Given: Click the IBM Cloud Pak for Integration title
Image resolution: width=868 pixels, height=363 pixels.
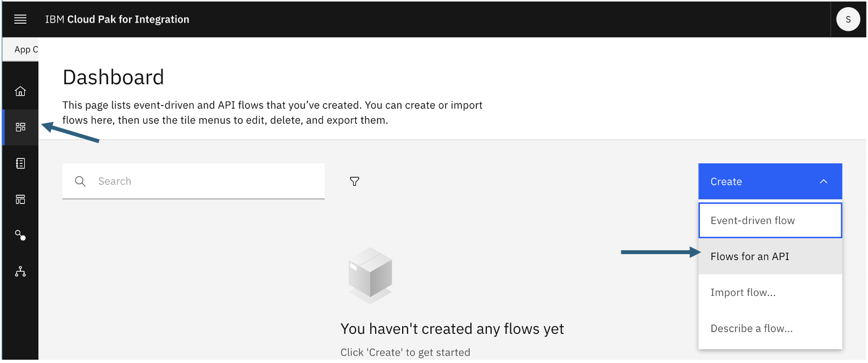Looking at the screenshot, I should tap(117, 19).
